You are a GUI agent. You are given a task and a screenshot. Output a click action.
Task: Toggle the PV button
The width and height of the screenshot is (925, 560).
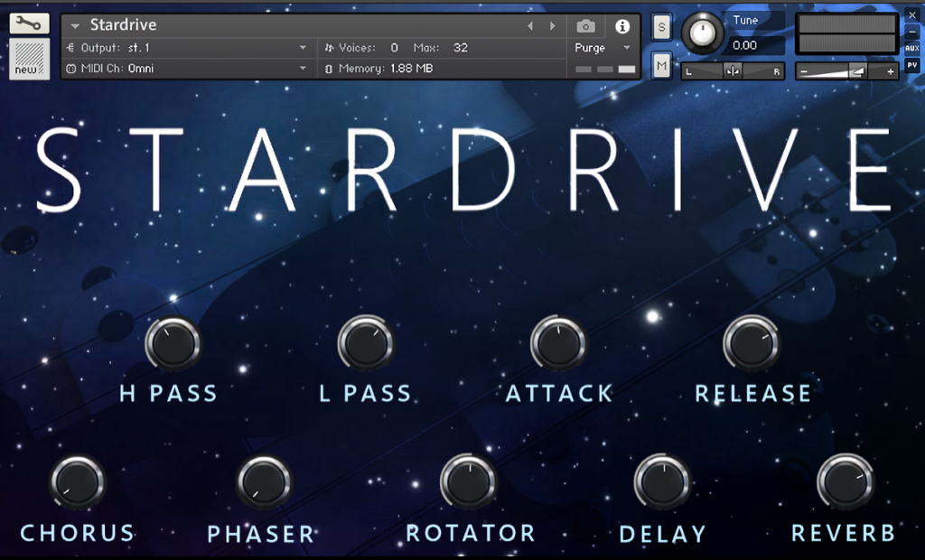(912, 65)
